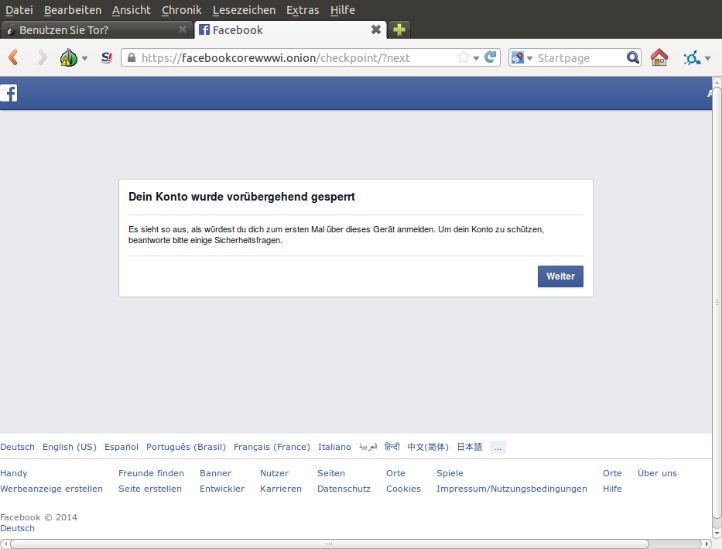Open the Datei menu
Viewport: 722px width, 549px height.
(19, 10)
